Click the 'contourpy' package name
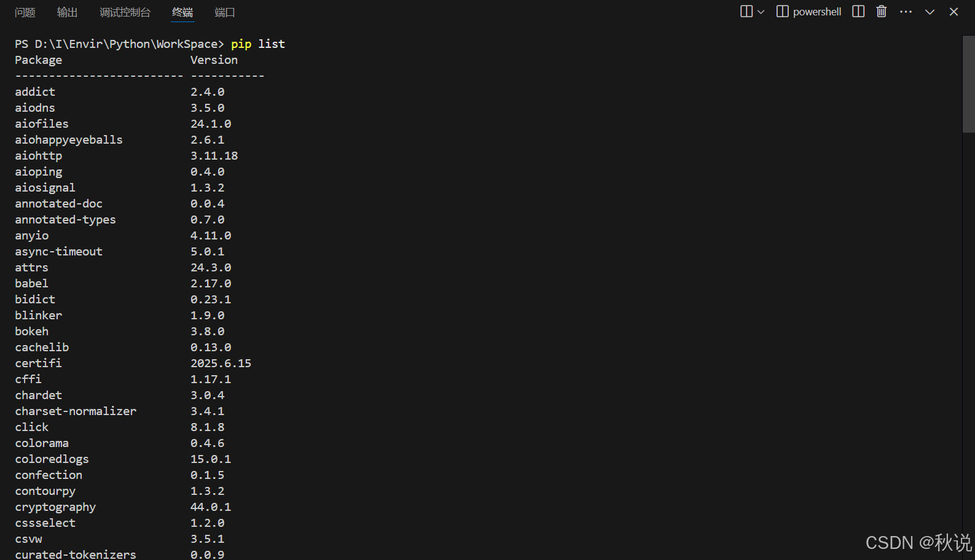975x560 pixels. (x=45, y=491)
